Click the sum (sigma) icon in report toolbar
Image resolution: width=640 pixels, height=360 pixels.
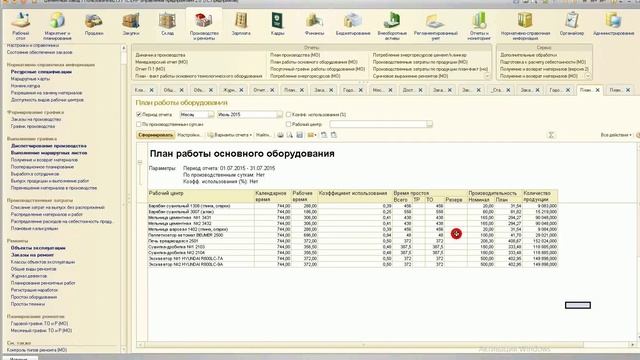point(551,135)
